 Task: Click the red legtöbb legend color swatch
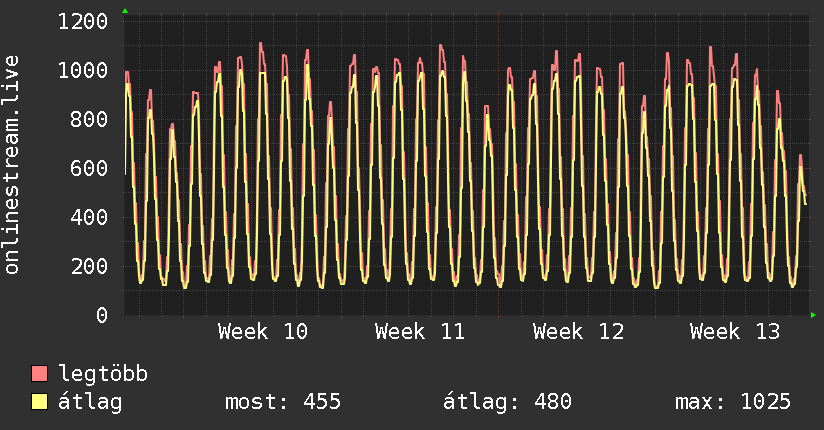pos(39,375)
